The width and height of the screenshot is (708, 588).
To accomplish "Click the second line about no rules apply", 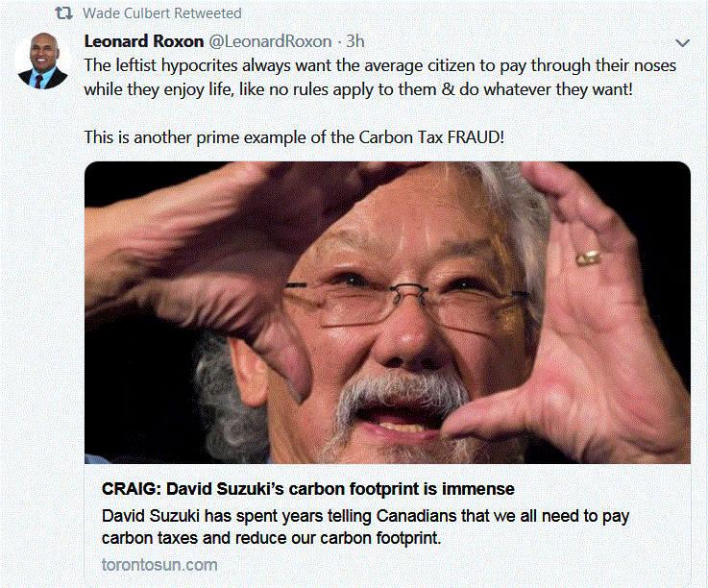I will pyautogui.click(x=358, y=89).
